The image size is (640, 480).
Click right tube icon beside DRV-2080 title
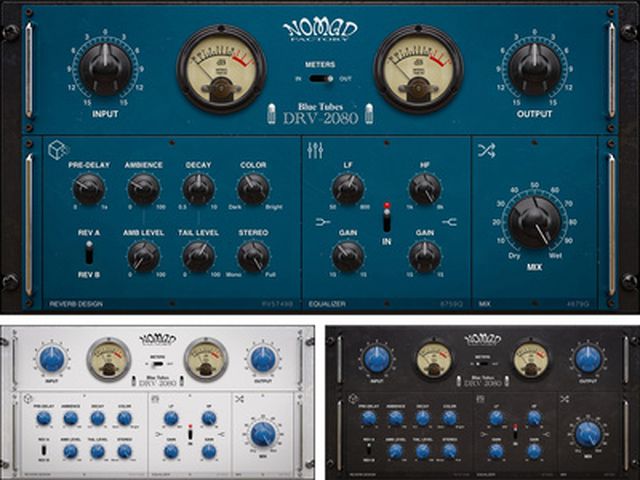pos(369,113)
